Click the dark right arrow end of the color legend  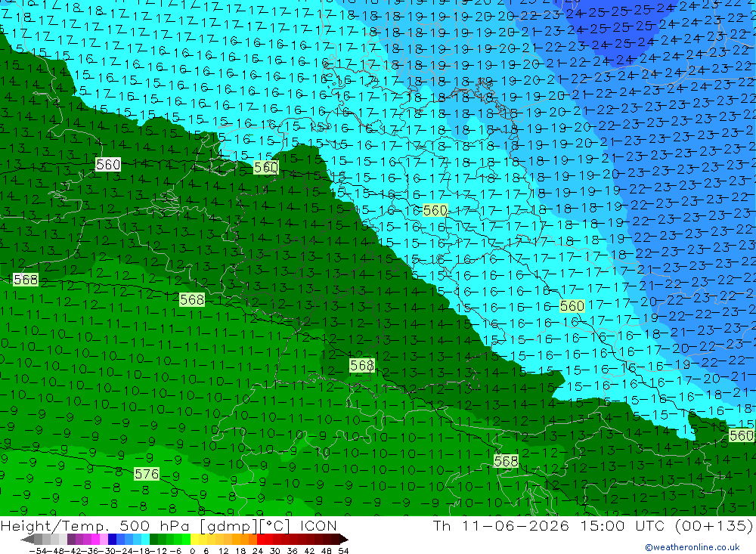tap(344, 539)
